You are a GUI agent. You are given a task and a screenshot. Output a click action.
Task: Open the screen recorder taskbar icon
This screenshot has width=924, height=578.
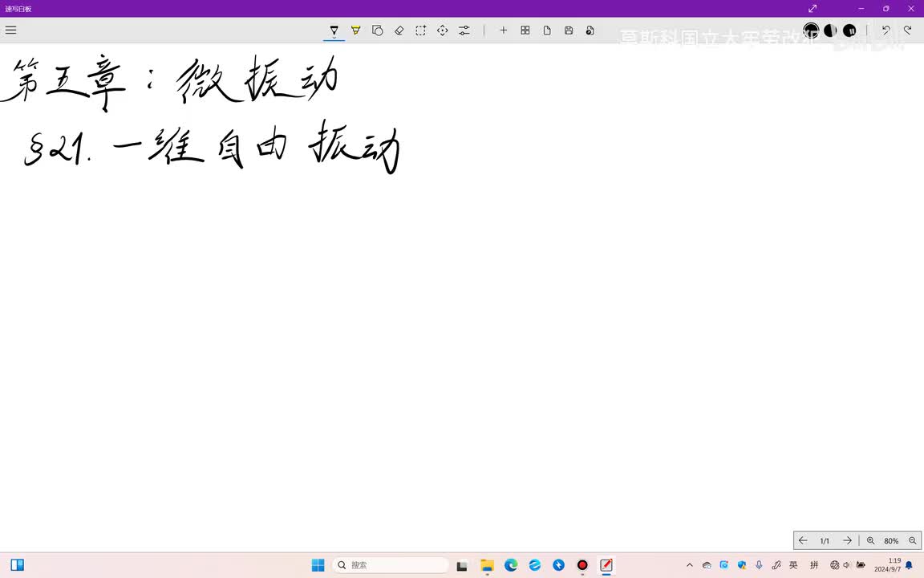(x=582, y=565)
